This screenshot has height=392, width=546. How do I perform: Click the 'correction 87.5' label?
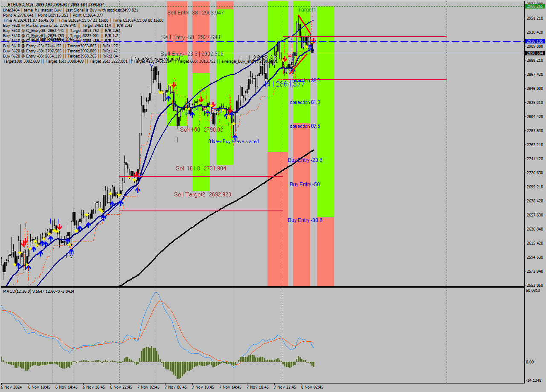[305, 126]
